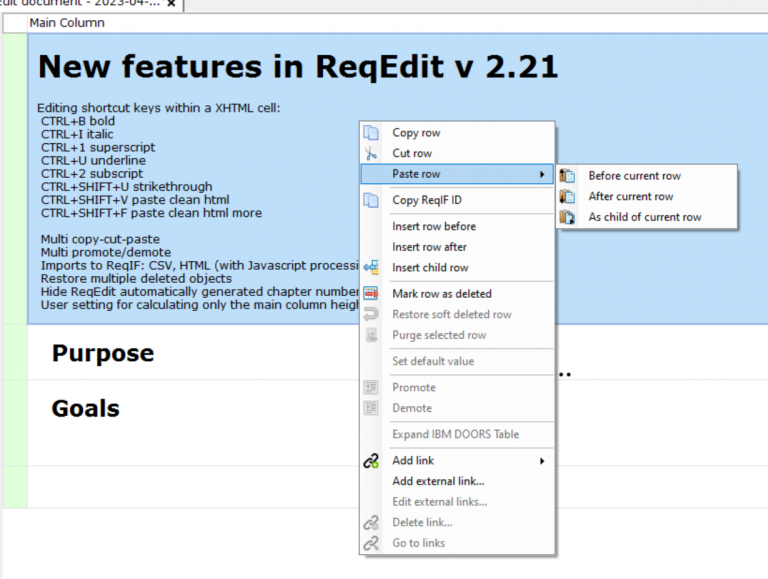Screen dimensions: 768x579
Task: Select Mark row as deleted
Action: click(x=457, y=293)
